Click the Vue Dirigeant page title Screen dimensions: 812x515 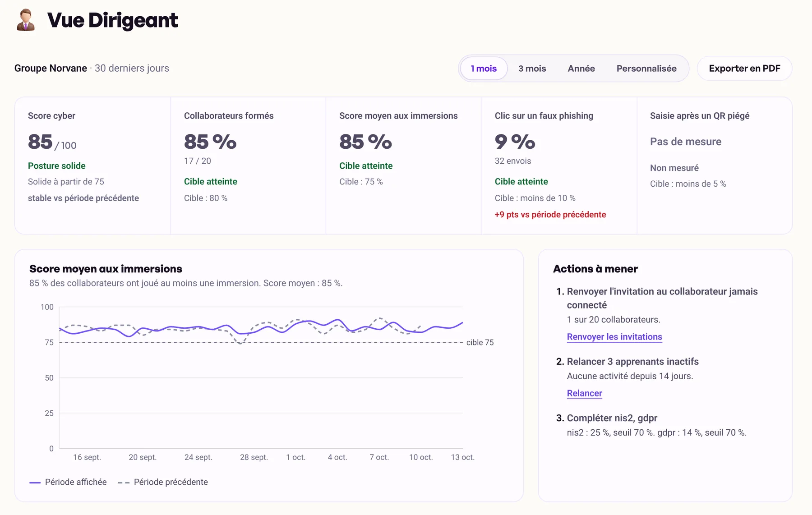click(113, 20)
